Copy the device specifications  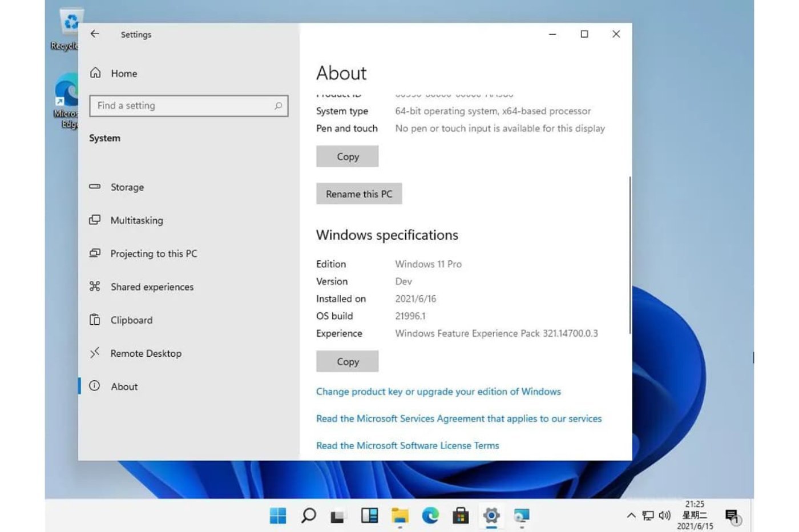tap(348, 156)
